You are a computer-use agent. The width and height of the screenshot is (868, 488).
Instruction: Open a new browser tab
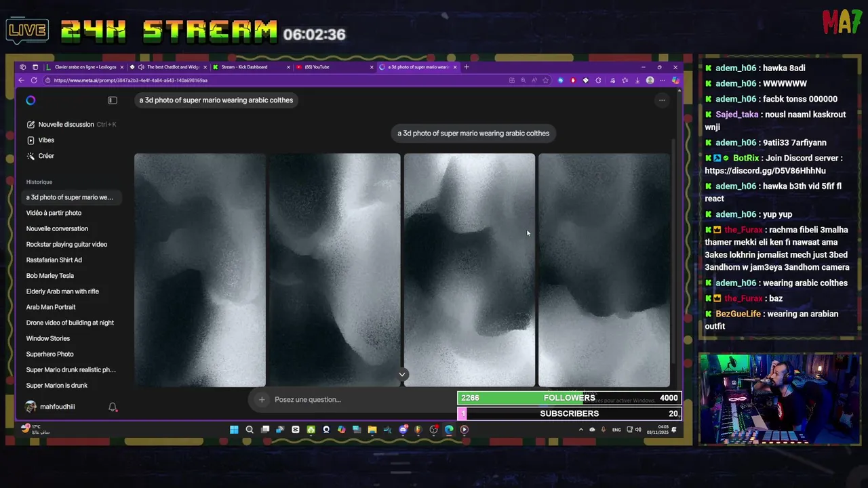click(x=467, y=67)
